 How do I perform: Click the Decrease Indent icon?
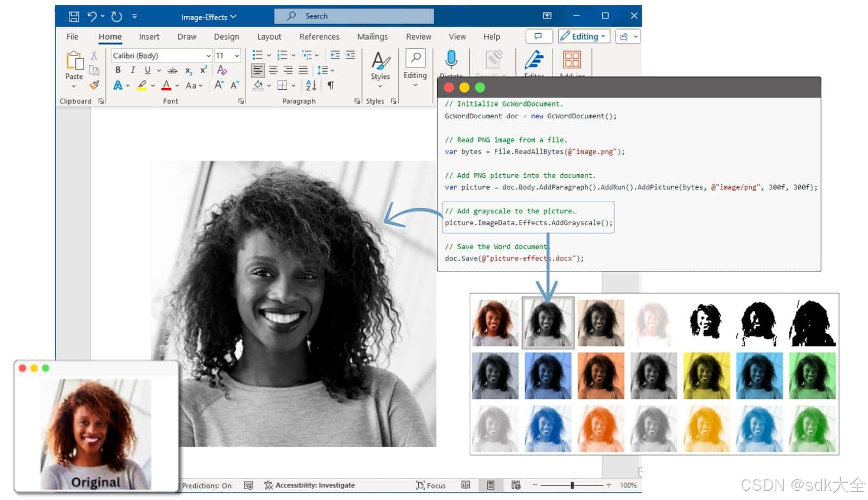pos(335,55)
